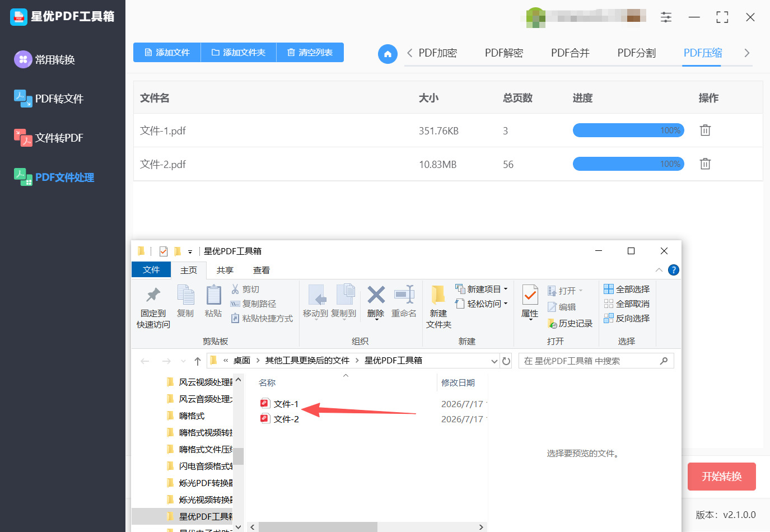770x532 pixels.
Task: Click the 添加文件 button
Action: [167, 53]
